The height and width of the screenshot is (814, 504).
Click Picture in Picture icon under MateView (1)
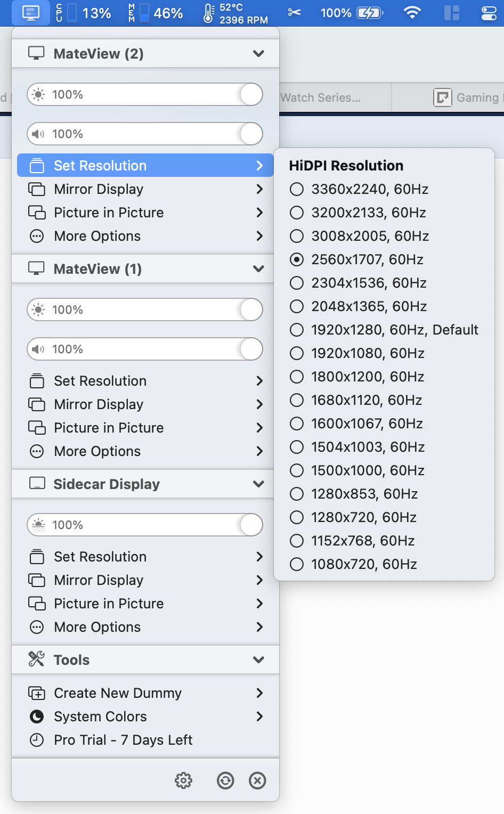pyautogui.click(x=37, y=428)
